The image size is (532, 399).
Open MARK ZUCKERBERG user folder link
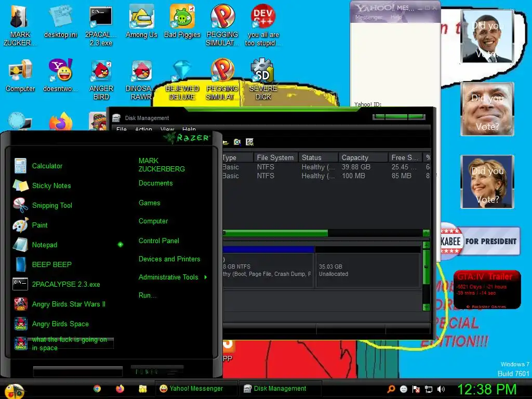tap(162, 165)
